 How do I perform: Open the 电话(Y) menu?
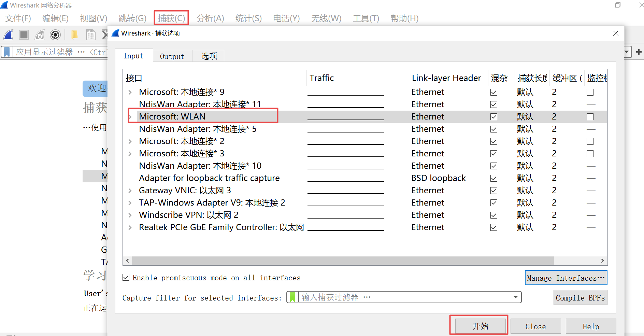[286, 18]
